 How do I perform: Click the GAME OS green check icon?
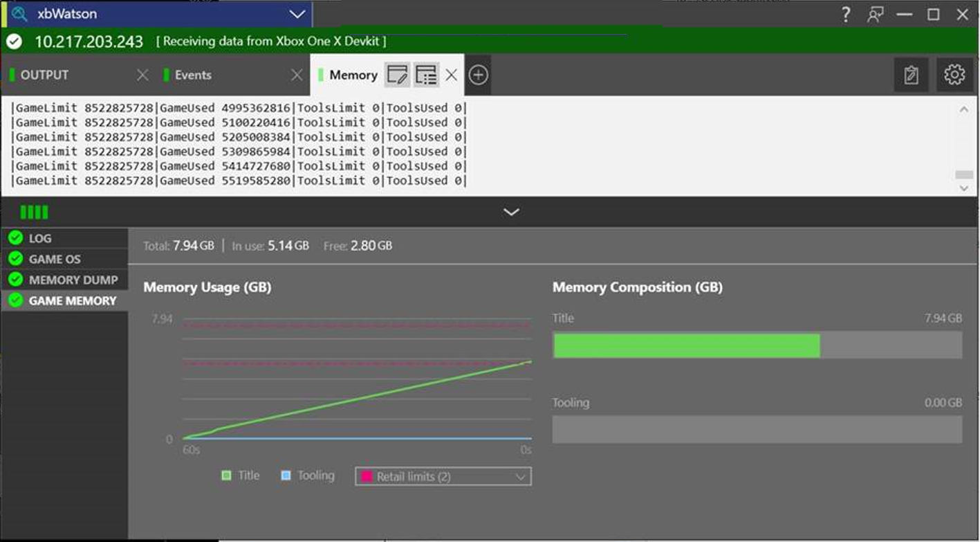click(15, 259)
